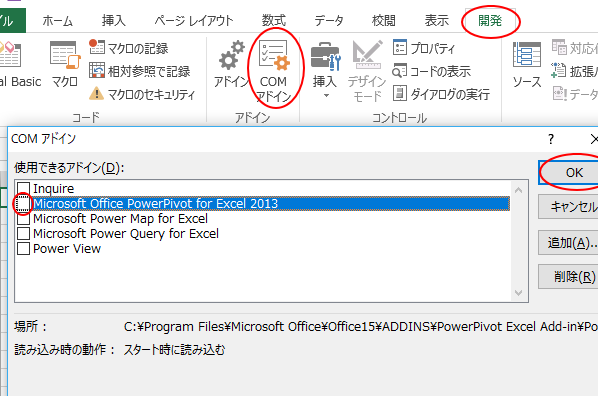
Task: Select the Power View list entry
Action: coord(67,249)
